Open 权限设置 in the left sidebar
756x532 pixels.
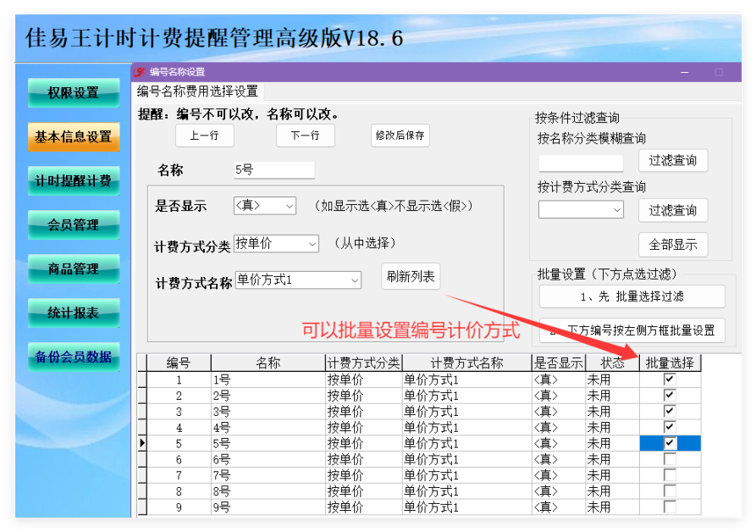(73, 92)
